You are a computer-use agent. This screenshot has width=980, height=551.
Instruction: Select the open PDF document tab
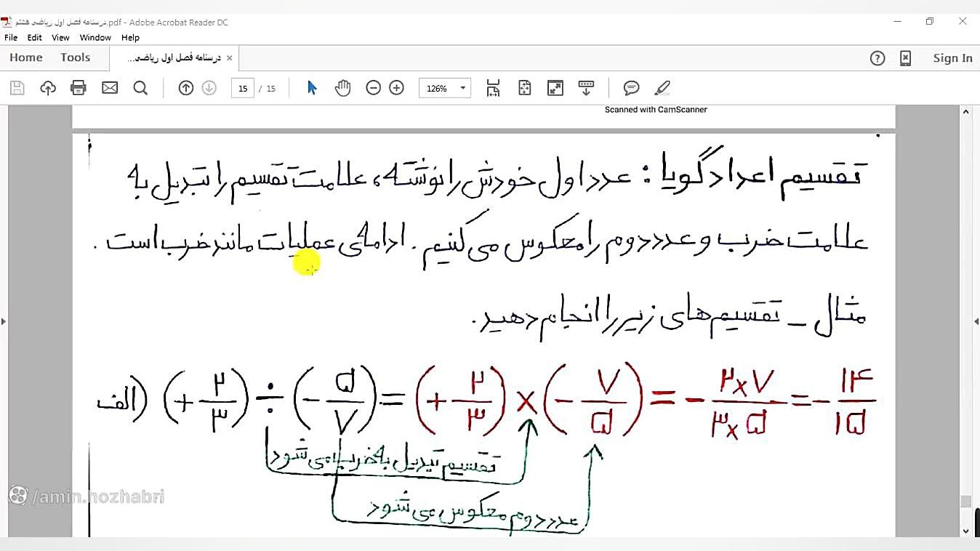click(174, 58)
